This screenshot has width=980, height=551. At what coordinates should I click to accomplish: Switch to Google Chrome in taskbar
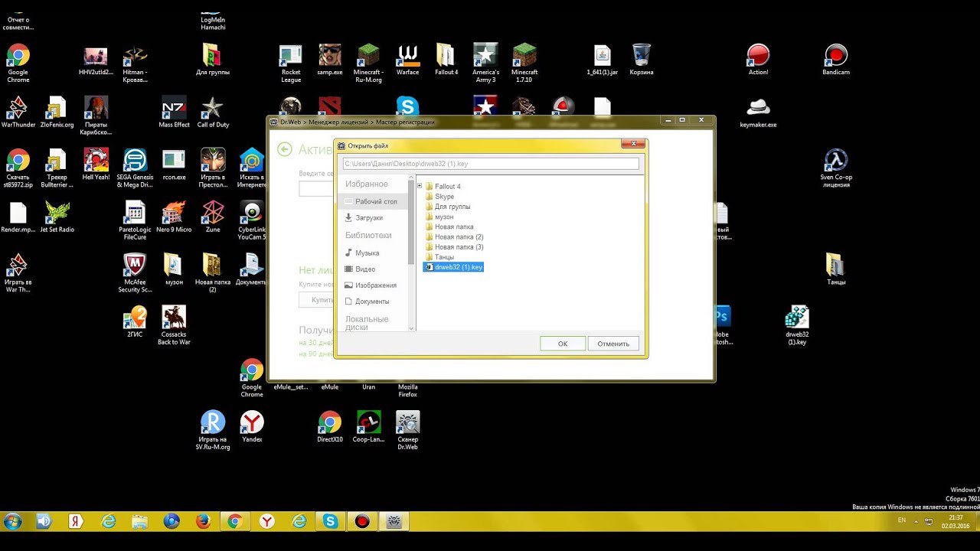point(235,521)
